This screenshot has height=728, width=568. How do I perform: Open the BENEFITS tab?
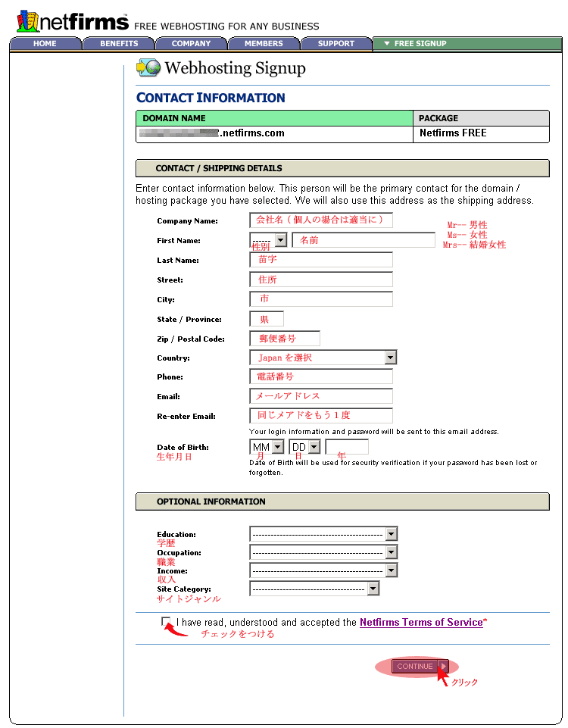pos(119,44)
